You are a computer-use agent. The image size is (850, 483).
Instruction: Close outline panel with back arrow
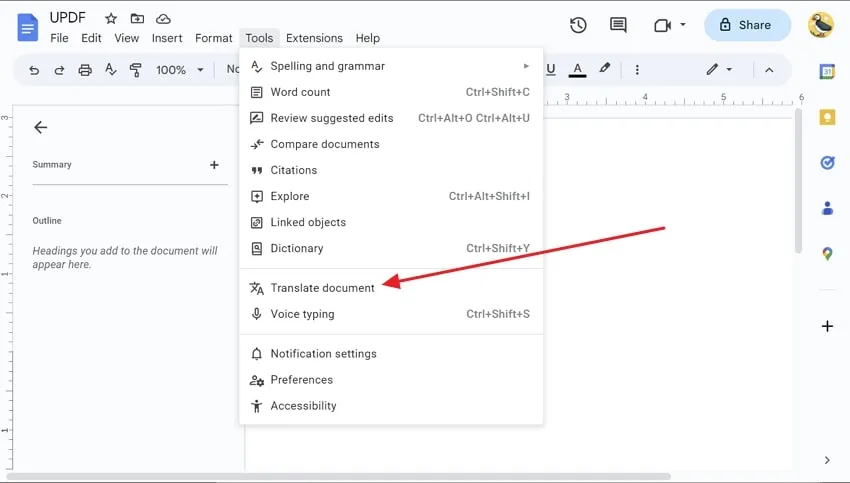[x=40, y=127]
